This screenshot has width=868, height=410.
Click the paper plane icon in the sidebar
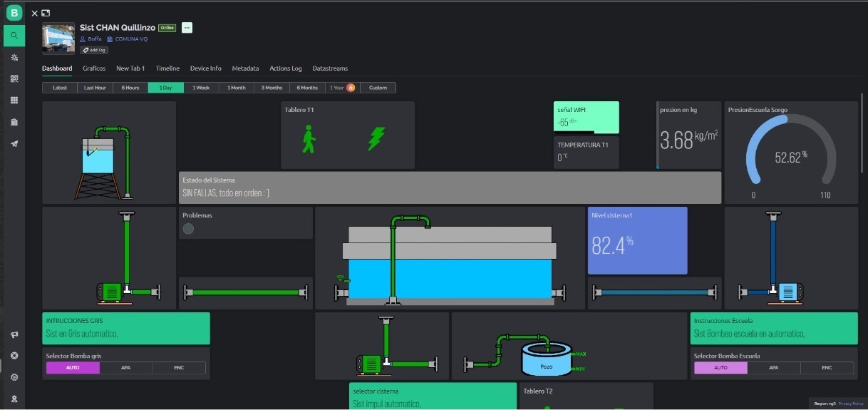click(x=14, y=143)
